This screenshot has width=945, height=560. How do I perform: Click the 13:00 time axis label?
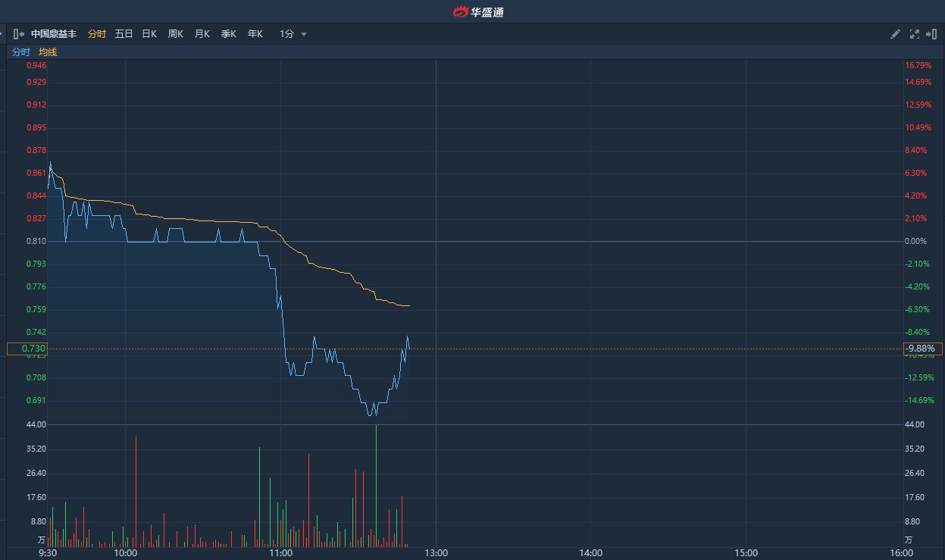tap(436, 553)
